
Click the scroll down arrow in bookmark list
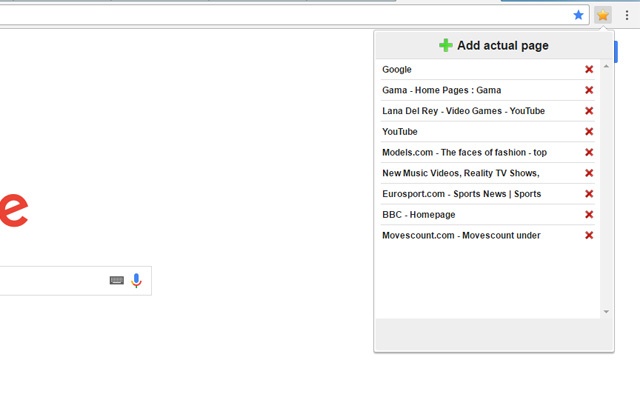(x=606, y=312)
